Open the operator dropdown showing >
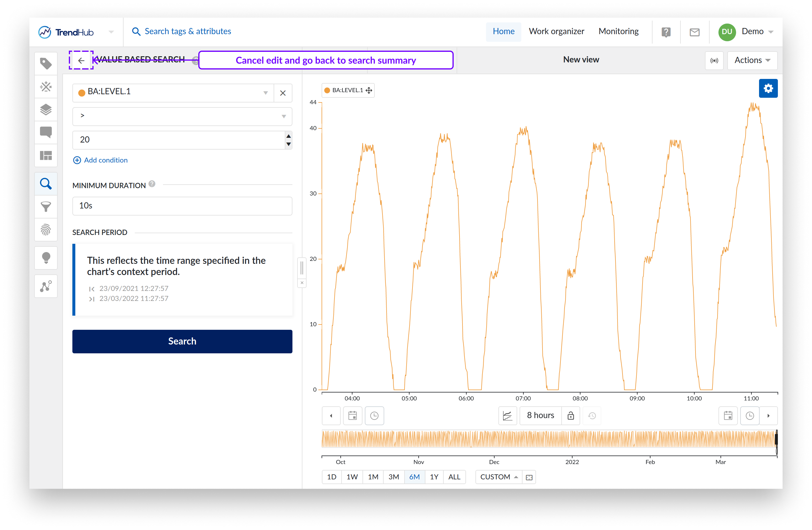The width and height of the screenshot is (812, 530). [182, 116]
